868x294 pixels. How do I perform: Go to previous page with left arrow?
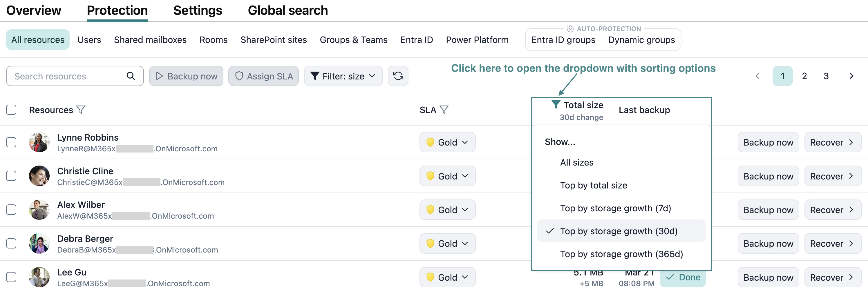tap(757, 76)
